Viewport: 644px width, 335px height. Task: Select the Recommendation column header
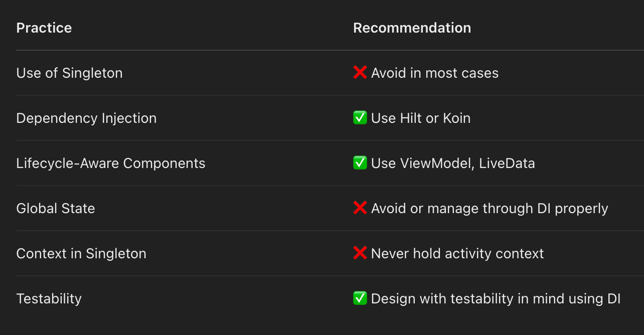(x=412, y=28)
